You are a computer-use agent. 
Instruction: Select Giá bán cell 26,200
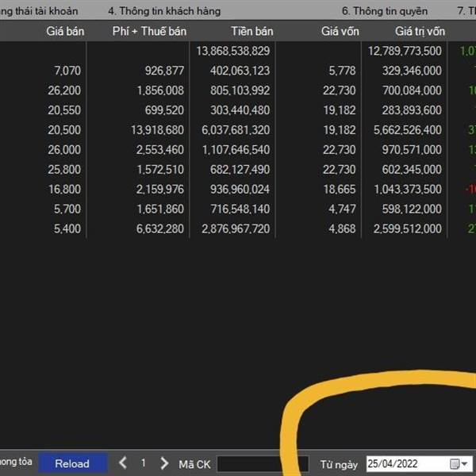pyautogui.click(x=64, y=90)
